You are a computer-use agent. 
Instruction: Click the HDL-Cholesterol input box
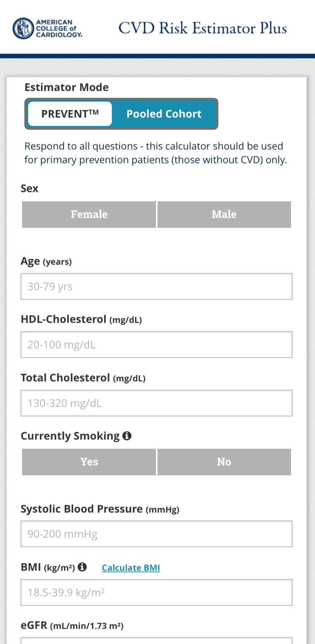click(156, 344)
